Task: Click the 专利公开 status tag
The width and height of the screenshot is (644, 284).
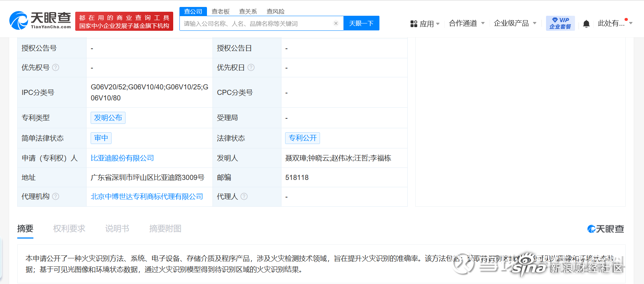Action: pos(303,138)
